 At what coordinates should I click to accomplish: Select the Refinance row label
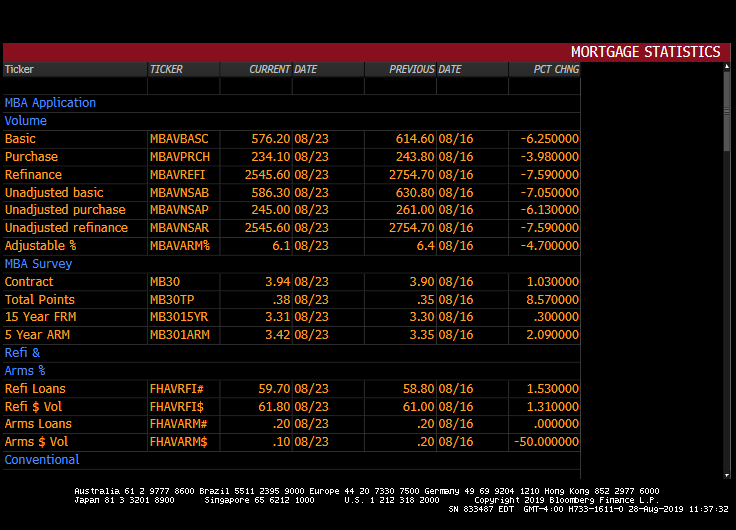pos(33,175)
